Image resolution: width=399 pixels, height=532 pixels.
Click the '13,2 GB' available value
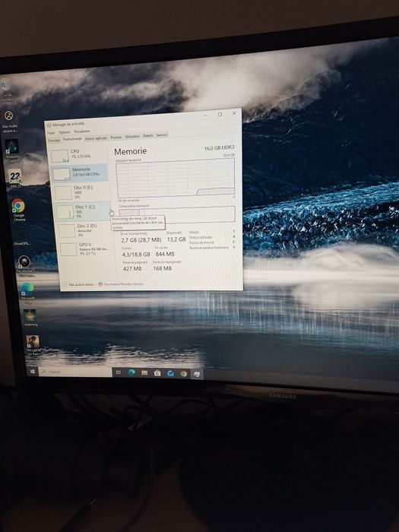(x=176, y=239)
